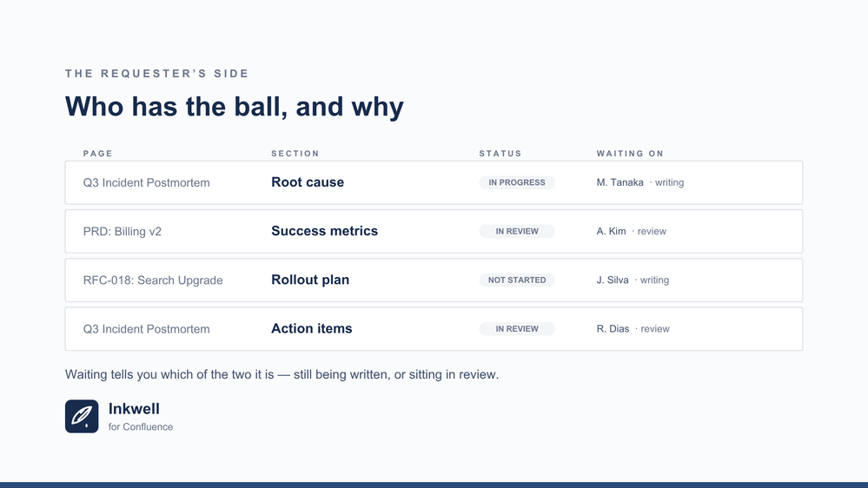Open Q3 Incident Postmortem in the first row
Image resolution: width=868 pixels, height=488 pixels.
click(146, 182)
